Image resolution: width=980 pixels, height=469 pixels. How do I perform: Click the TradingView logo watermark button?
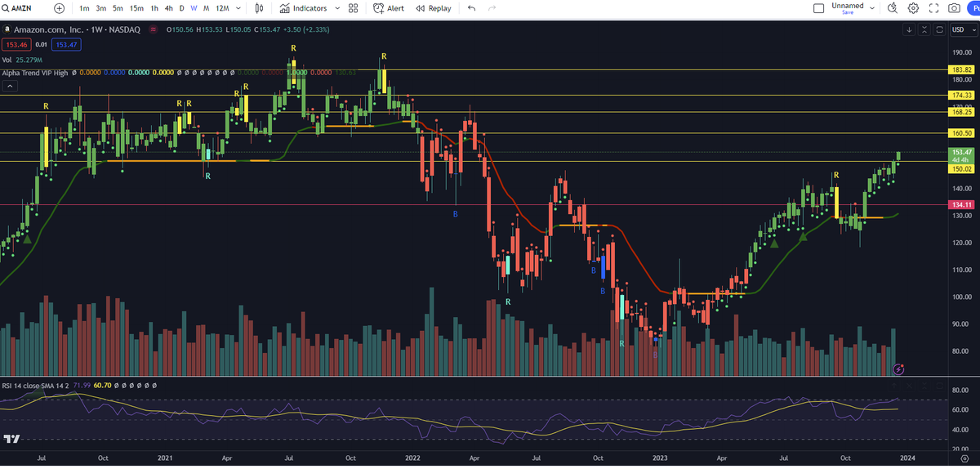11,440
